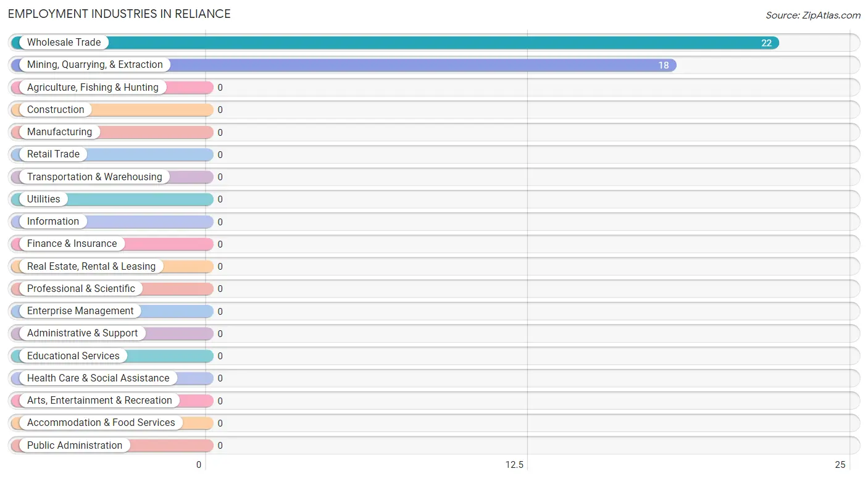The width and height of the screenshot is (868, 479).
Task: Click the Utilities label
Action: coord(44,199)
